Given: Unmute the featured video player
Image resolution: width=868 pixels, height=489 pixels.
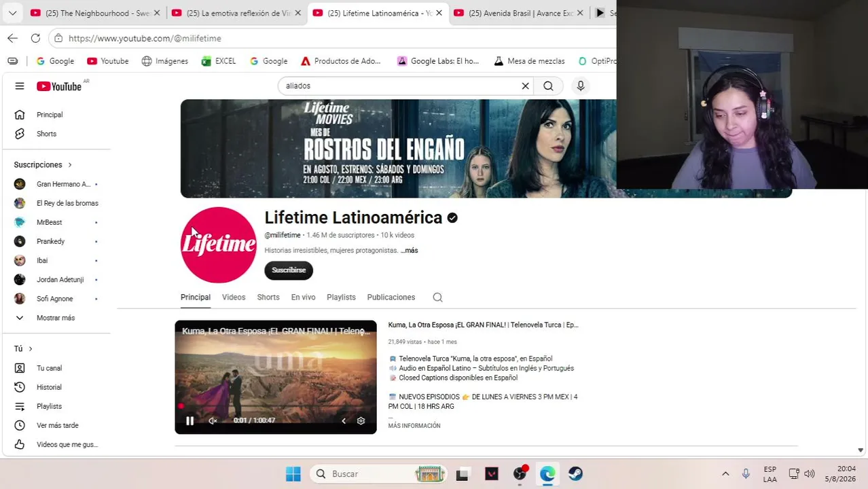Looking at the screenshot, I should coord(213,421).
